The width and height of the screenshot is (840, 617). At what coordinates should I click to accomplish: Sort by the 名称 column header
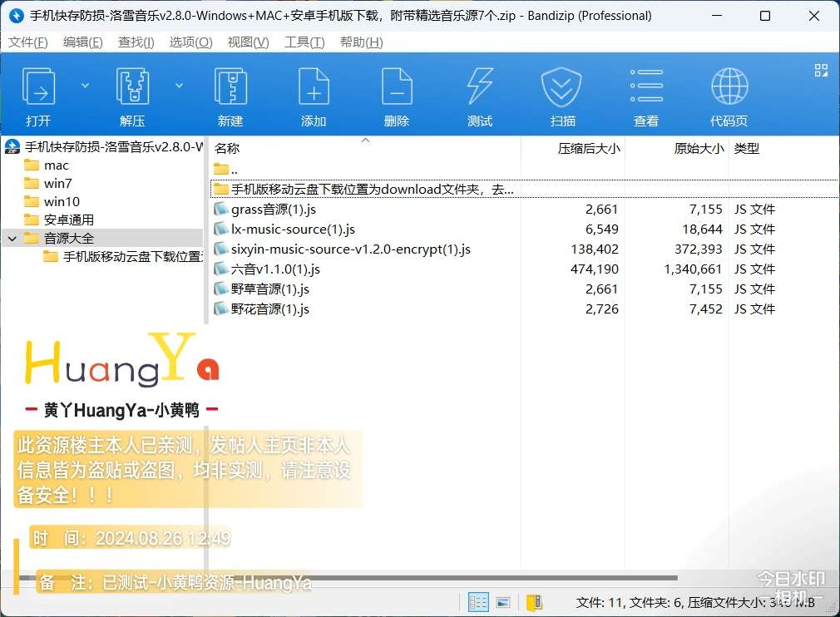pos(226,148)
